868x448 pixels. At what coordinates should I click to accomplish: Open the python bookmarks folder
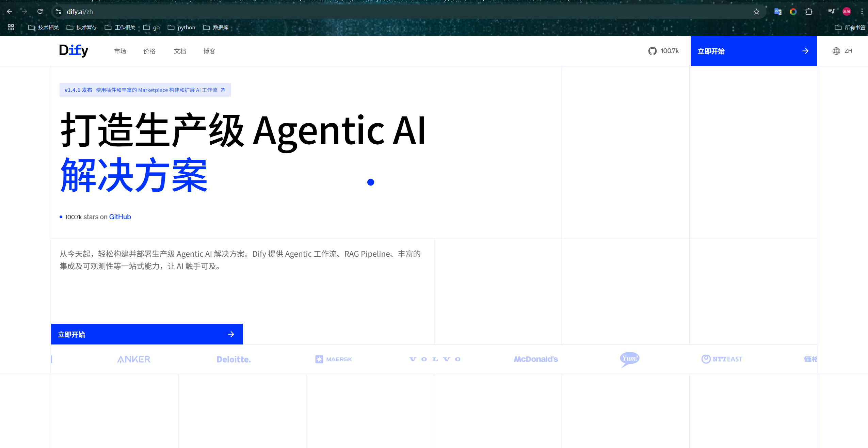tap(182, 27)
